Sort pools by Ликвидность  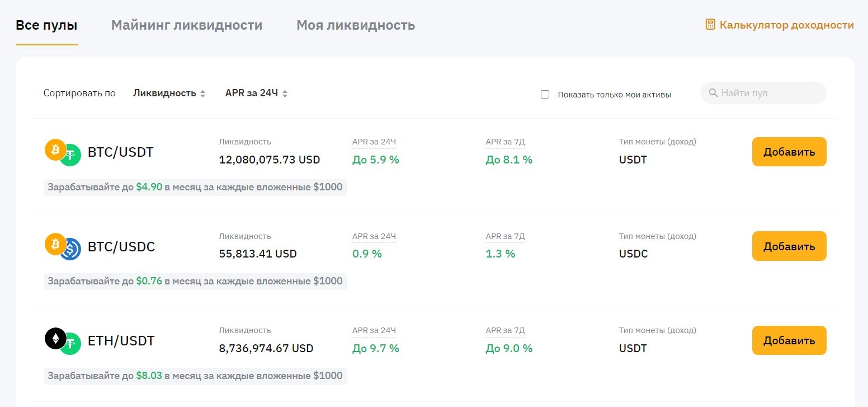169,93
